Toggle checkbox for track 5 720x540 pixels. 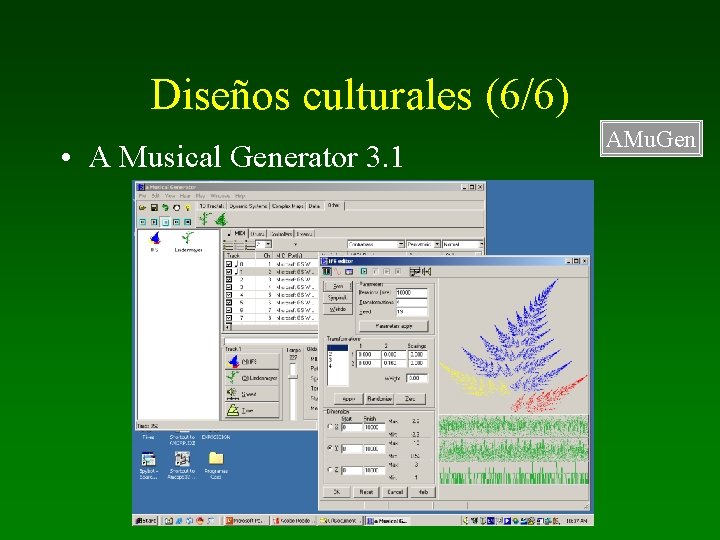click(x=229, y=303)
